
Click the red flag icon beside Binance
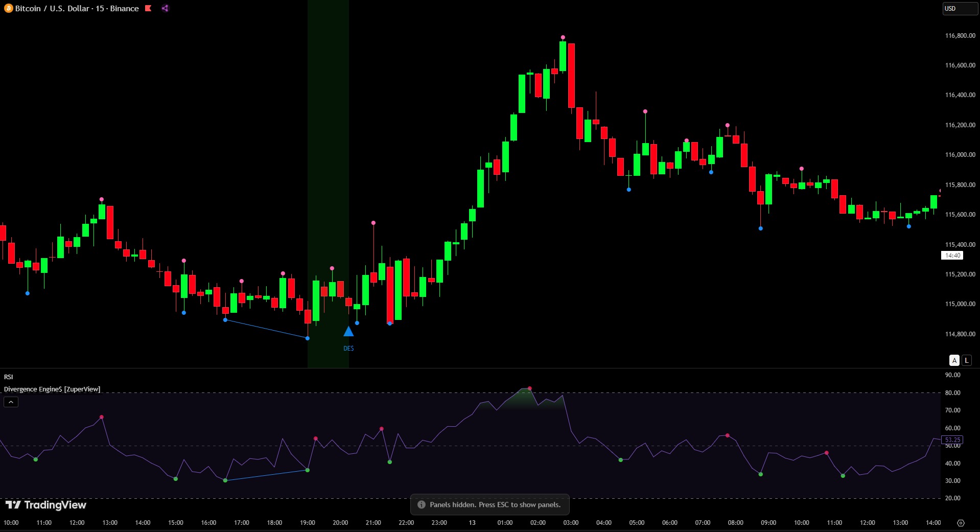(x=148, y=8)
